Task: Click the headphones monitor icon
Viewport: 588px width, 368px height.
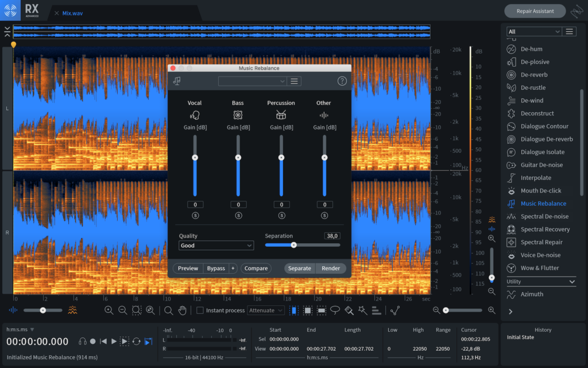Action: pyautogui.click(x=83, y=341)
